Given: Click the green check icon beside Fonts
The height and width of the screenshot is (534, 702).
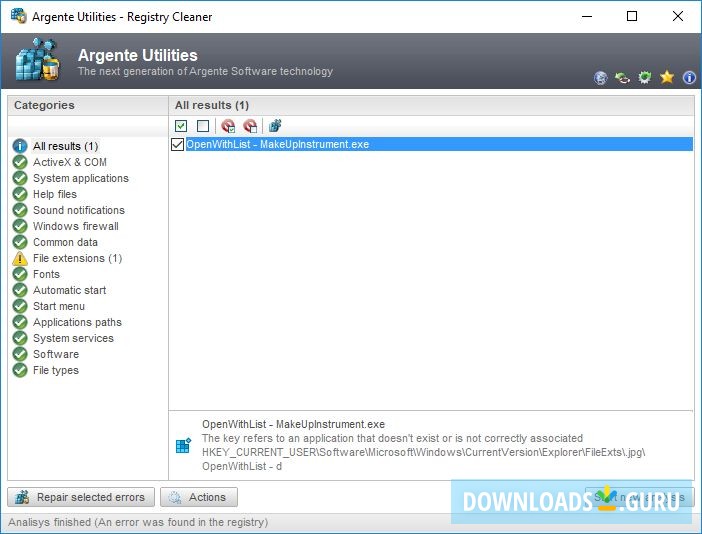Looking at the screenshot, I should tap(20, 274).
